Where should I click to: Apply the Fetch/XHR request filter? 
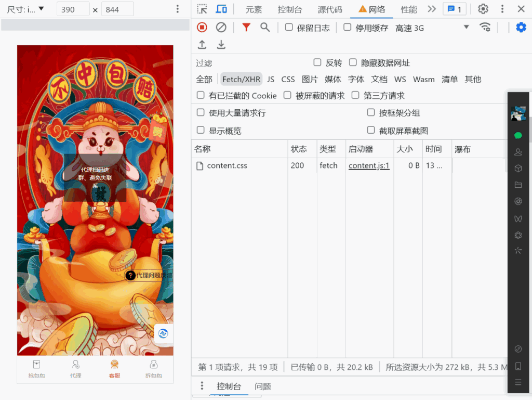point(241,79)
